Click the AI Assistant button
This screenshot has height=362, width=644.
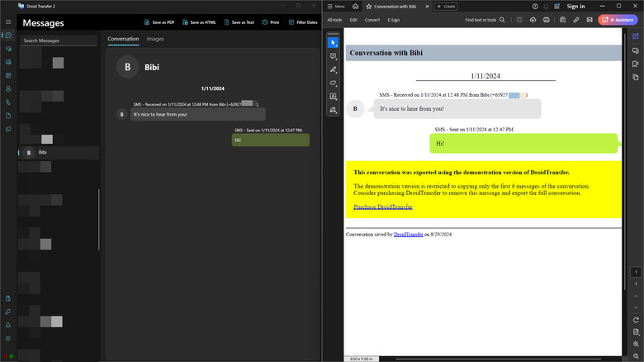(618, 19)
